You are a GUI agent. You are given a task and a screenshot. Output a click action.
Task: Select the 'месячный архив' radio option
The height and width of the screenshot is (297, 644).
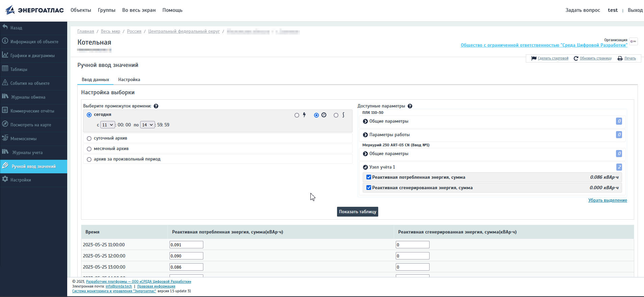pos(89,149)
